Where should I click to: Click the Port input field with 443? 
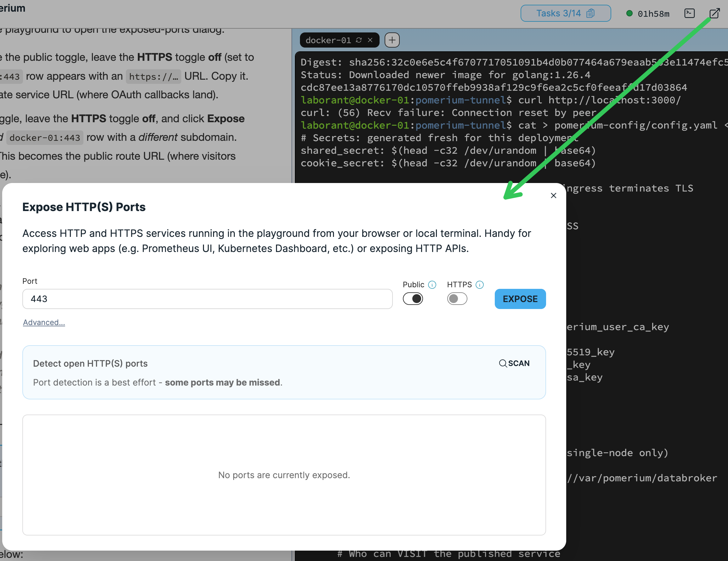pos(207,299)
